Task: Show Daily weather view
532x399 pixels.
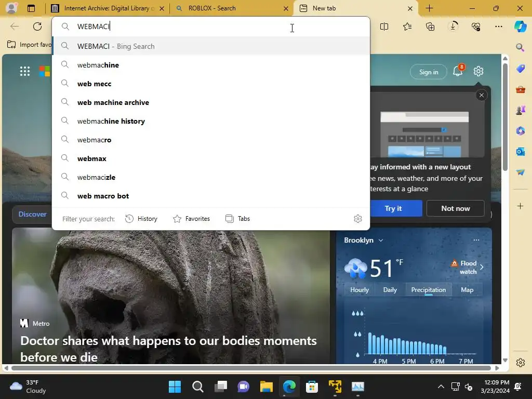Action: tap(390, 290)
